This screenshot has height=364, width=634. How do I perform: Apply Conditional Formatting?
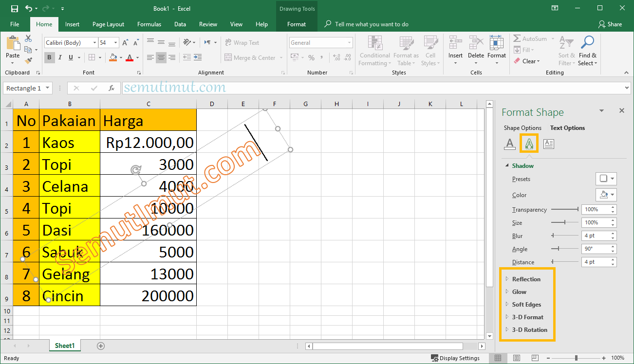click(374, 51)
